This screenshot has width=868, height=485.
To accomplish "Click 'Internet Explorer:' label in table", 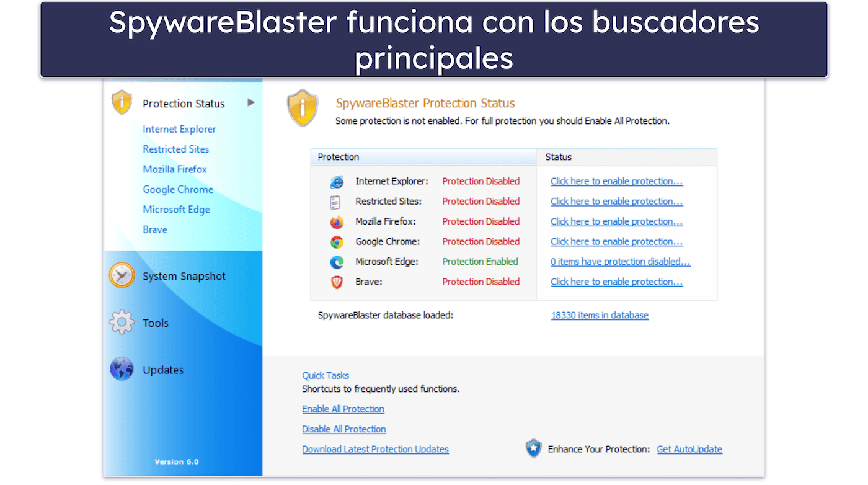I will tap(392, 181).
